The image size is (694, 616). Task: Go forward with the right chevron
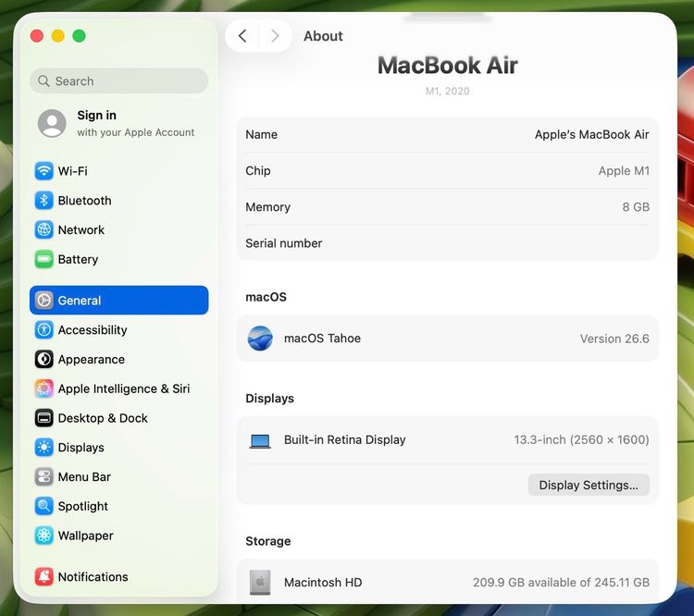coord(275,36)
